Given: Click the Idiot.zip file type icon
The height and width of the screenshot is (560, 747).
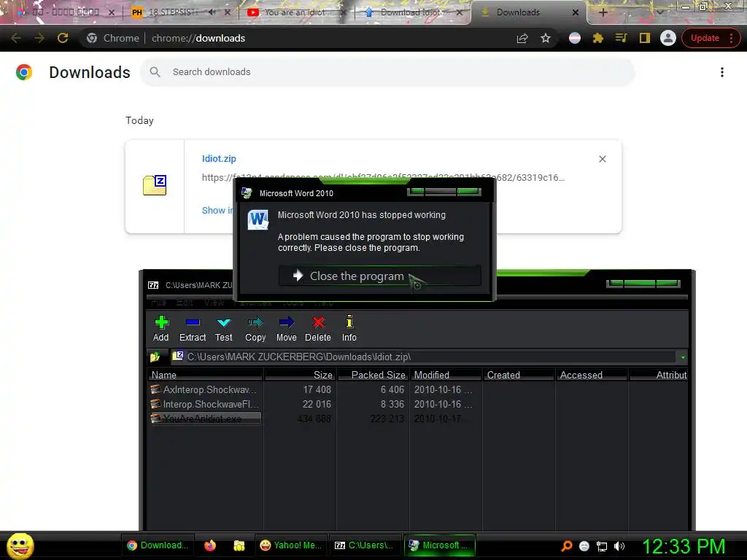Looking at the screenshot, I should pyautogui.click(x=155, y=185).
